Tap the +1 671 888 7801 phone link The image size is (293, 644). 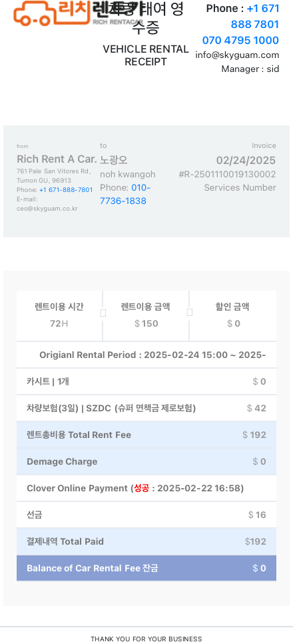point(255,17)
